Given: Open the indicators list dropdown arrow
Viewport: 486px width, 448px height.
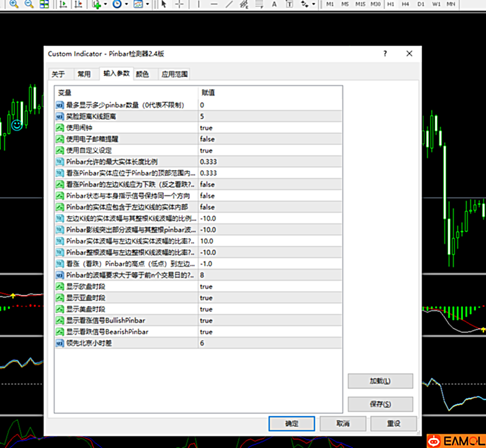Looking at the screenshot, I should [x=105, y=4].
